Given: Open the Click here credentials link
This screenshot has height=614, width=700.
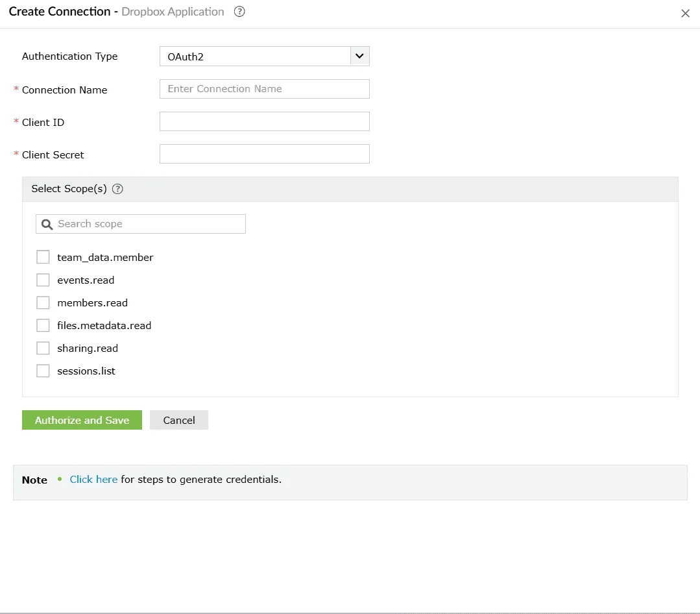Looking at the screenshot, I should [x=93, y=480].
